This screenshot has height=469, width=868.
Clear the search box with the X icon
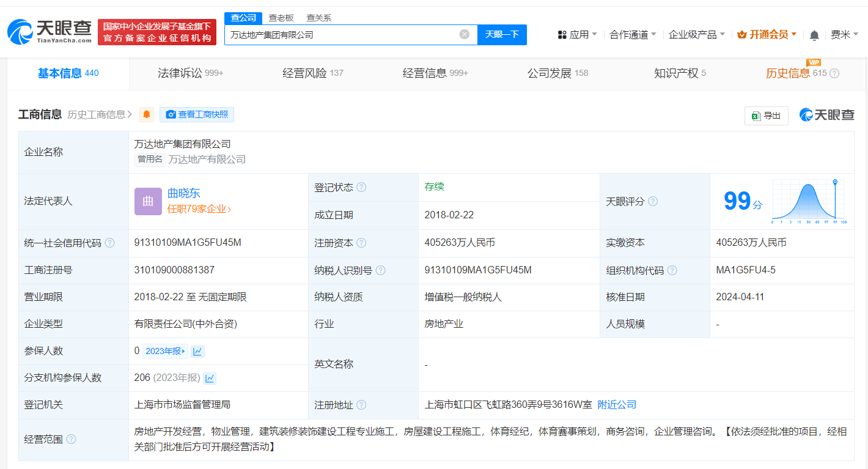coord(463,35)
